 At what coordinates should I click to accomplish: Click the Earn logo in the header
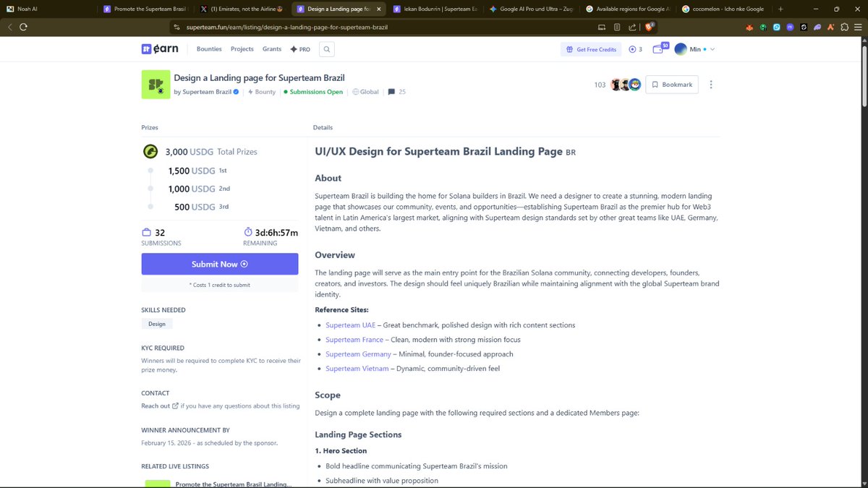click(161, 49)
